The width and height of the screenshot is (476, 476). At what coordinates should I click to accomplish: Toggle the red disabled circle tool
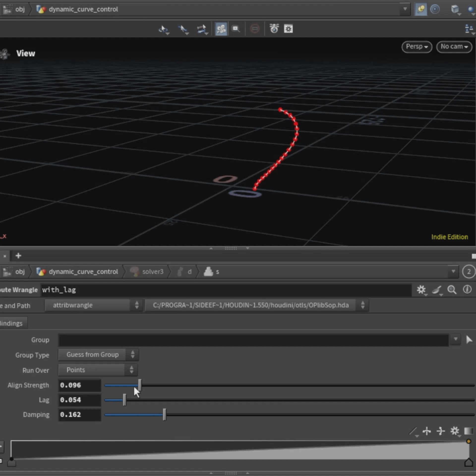point(255,29)
